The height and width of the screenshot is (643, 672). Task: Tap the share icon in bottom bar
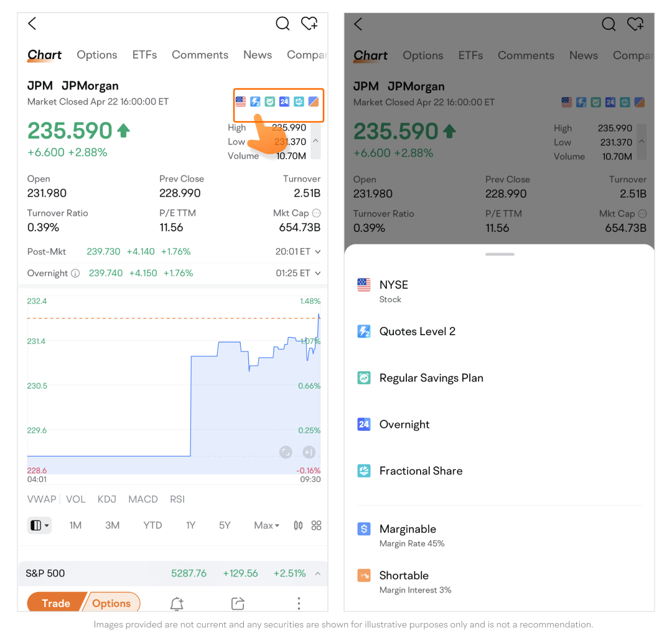(238, 603)
